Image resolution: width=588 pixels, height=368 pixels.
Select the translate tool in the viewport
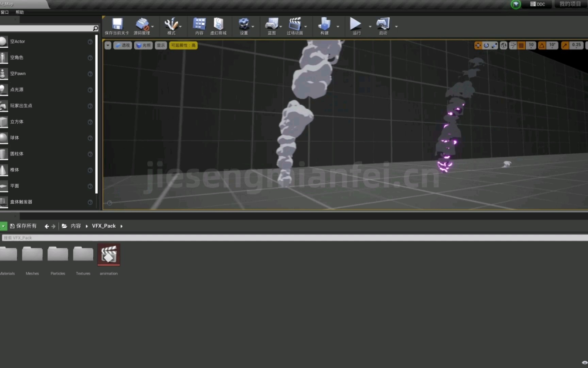[x=478, y=45]
